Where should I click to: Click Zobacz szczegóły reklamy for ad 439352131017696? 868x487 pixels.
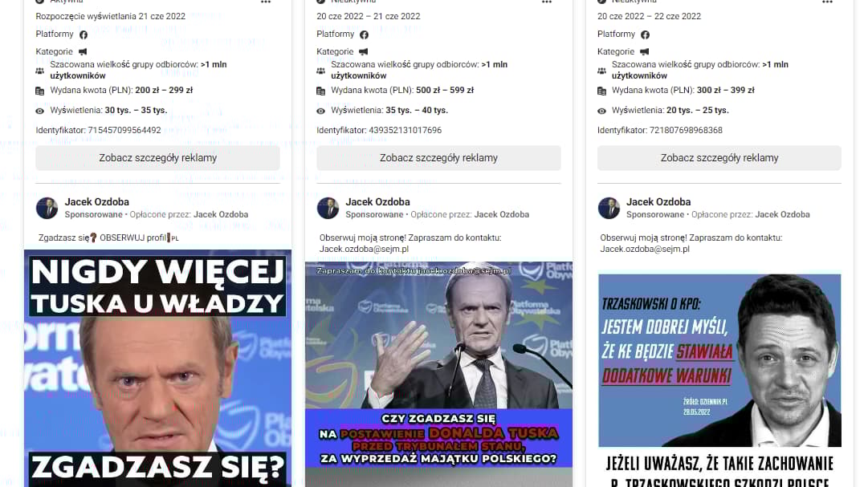438,158
